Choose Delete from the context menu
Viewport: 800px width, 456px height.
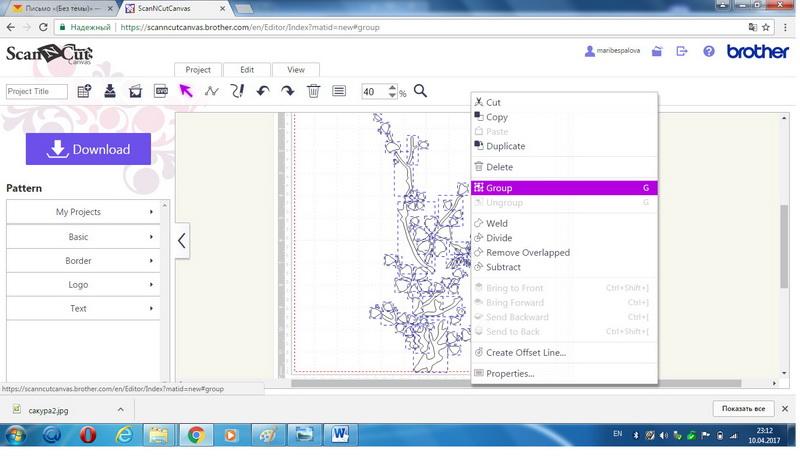564,167
